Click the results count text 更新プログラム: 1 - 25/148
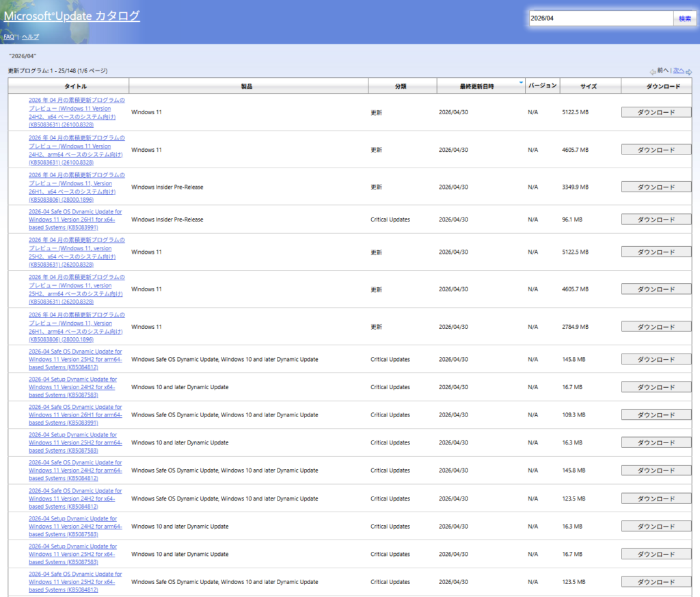This screenshot has width=700, height=597. point(57,71)
